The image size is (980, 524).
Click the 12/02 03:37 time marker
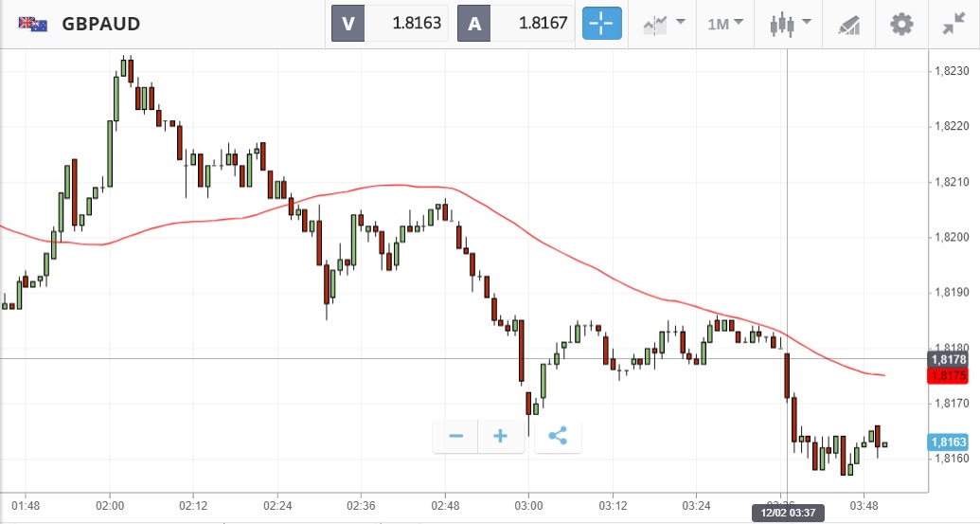[786, 513]
